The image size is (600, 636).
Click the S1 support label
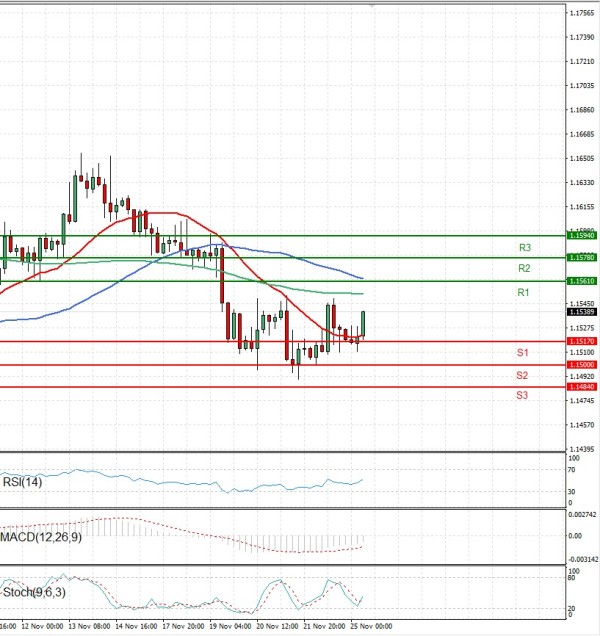coord(522,353)
